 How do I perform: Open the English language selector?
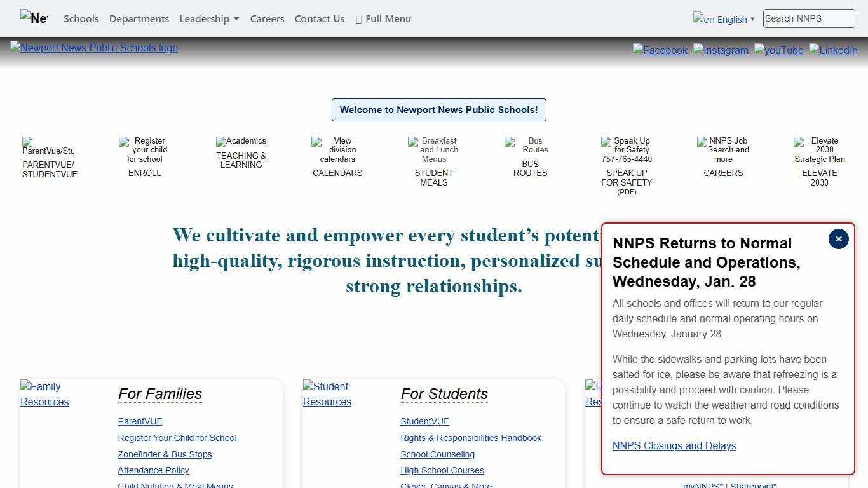pyautogui.click(x=724, y=19)
